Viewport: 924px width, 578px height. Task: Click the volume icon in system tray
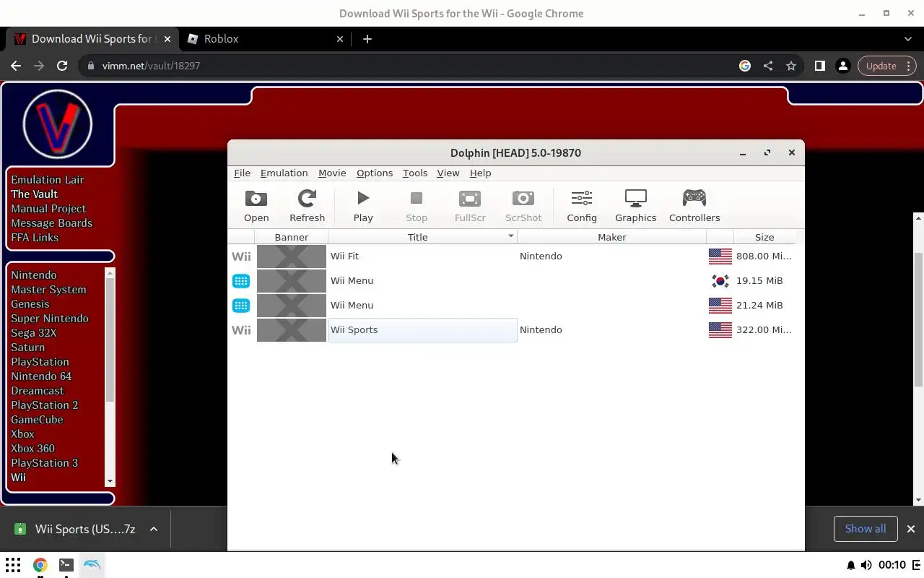(x=866, y=565)
